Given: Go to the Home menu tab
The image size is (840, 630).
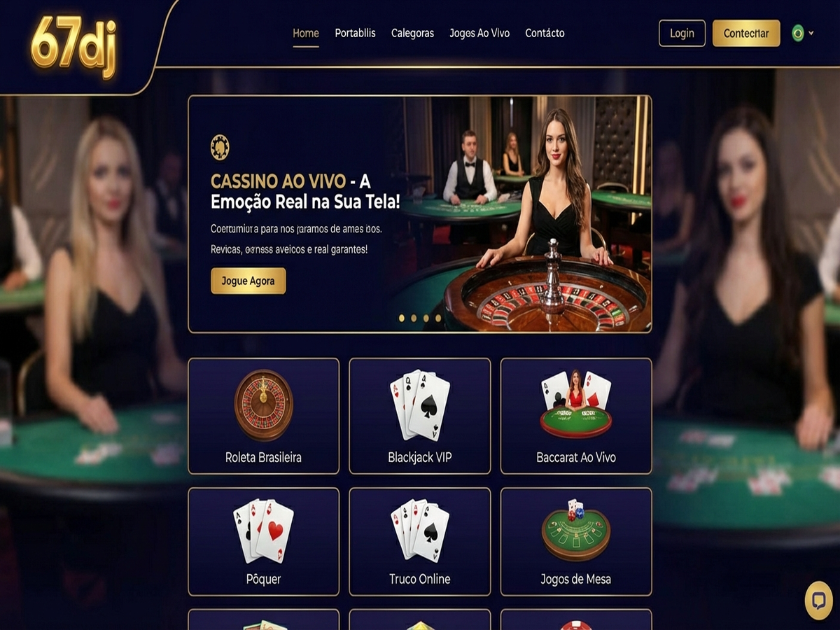Looking at the screenshot, I should 306,33.
